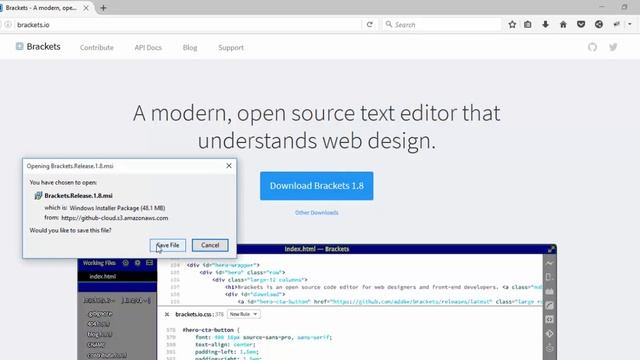Image resolution: width=640 pixels, height=360 pixels.
Task: Cancel the file download dialog
Action: (210, 245)
